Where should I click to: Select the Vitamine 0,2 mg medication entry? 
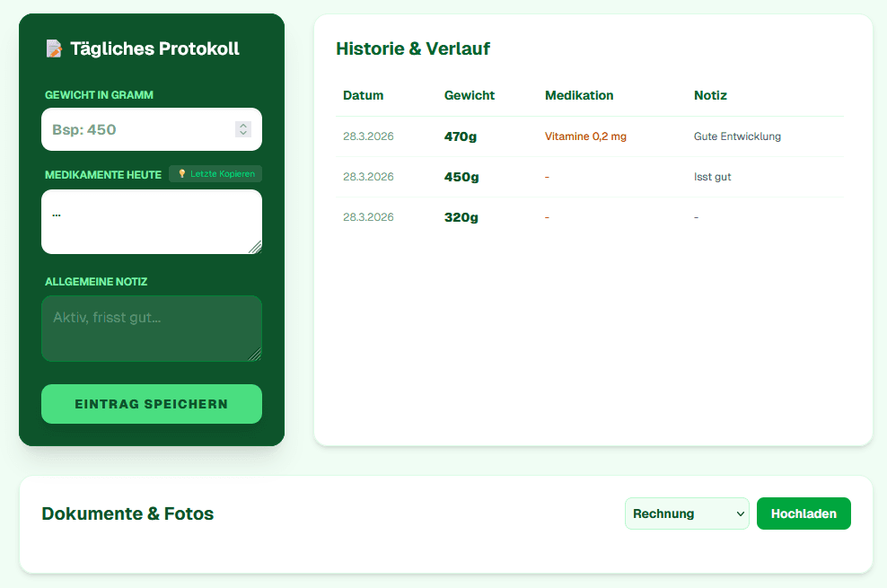[584, 136]
